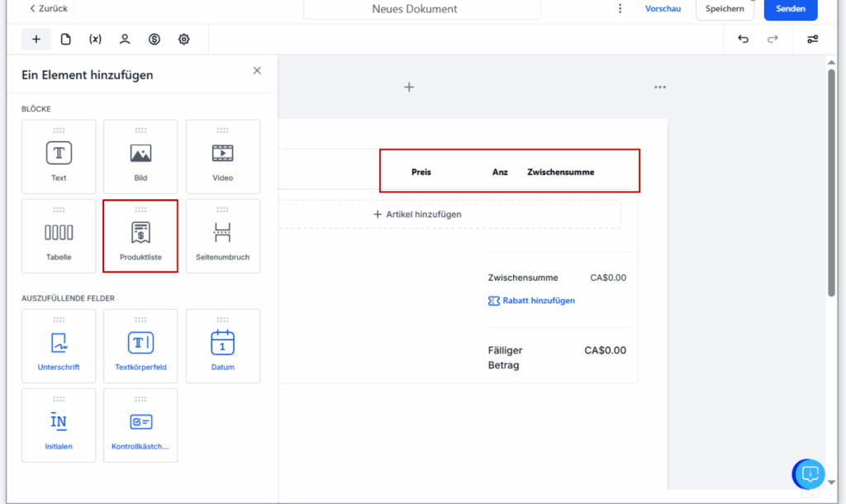
Task: Open the settings gear icon
Action: tap(184, 39)
